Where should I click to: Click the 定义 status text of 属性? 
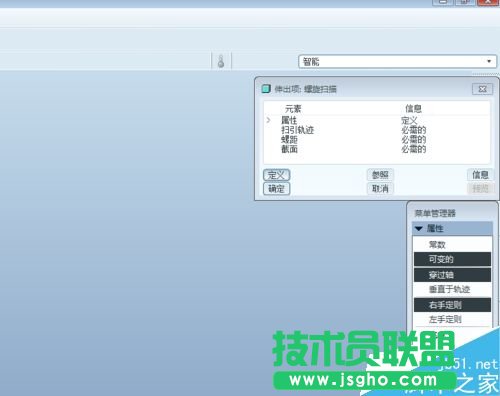(x=409, y=120)
